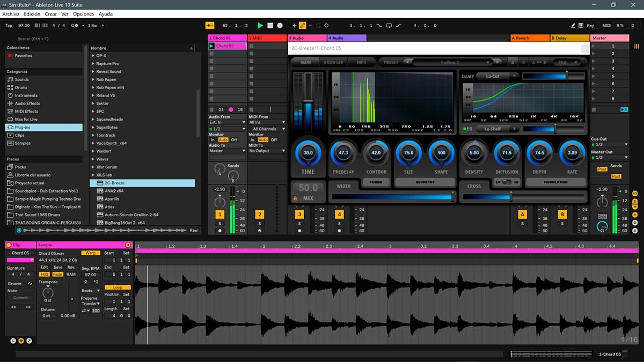
Task: Switch to the plugin BROWSER tab
Action: point(333,62)
